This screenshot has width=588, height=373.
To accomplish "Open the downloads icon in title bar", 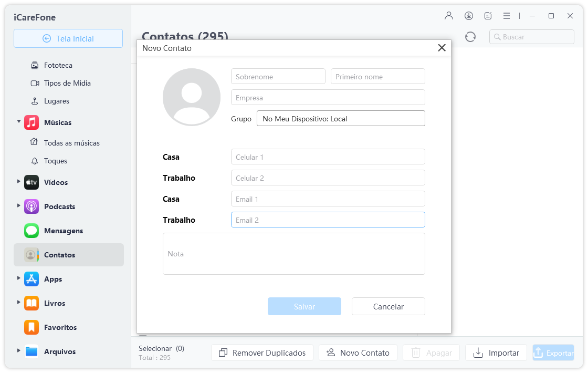I will point(469,16).
